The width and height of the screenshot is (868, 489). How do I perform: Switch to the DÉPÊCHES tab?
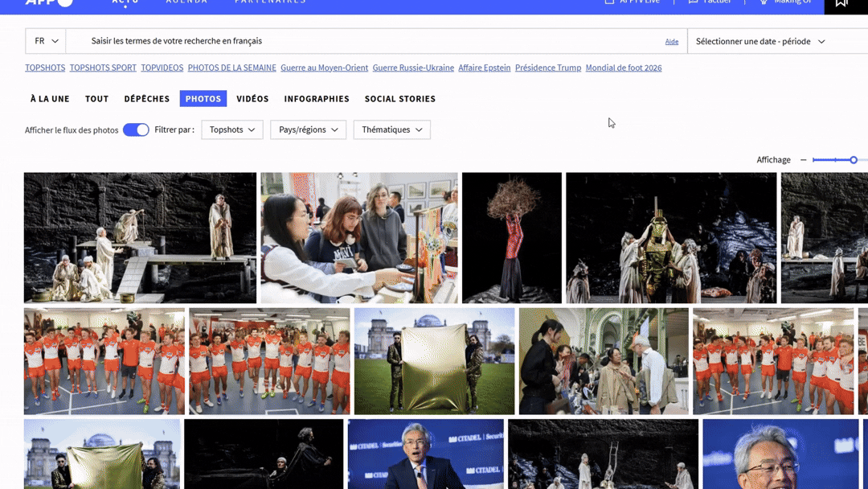pos(147,99)
